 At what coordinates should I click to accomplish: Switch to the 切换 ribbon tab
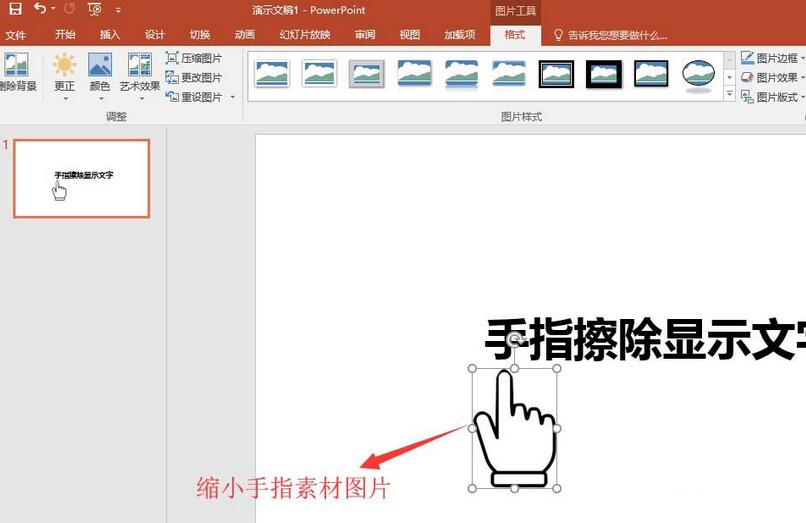coord(199,34)
